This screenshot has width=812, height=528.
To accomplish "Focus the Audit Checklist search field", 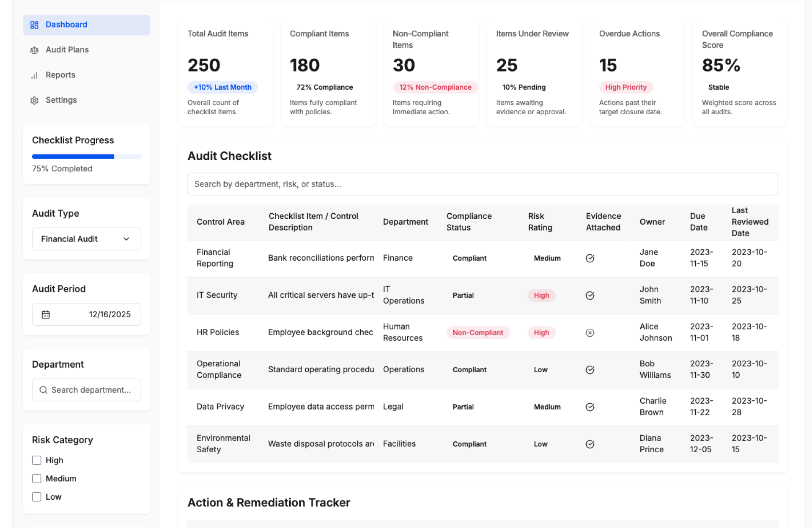I will click(482, 184).
